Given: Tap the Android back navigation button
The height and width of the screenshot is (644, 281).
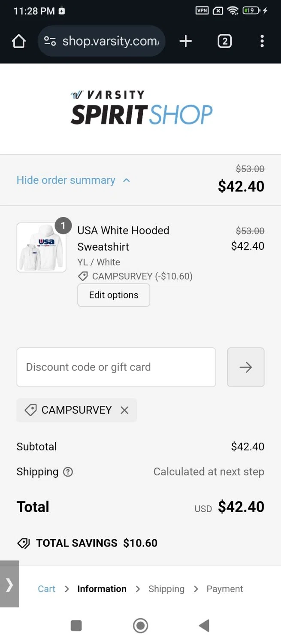Looking at the screenshot, I should [204, 626].
